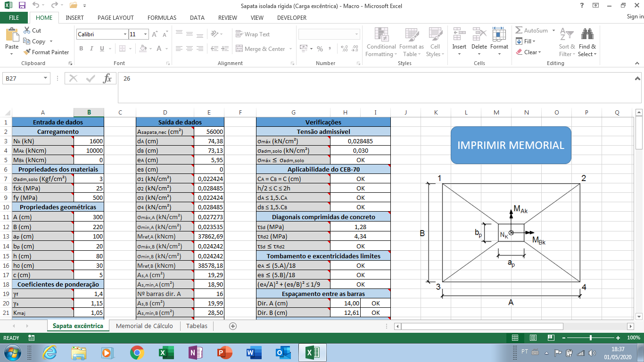This screenshot has height=362, width=644.
Task: Open Cell Styles gallery
Action: (435, 42)
